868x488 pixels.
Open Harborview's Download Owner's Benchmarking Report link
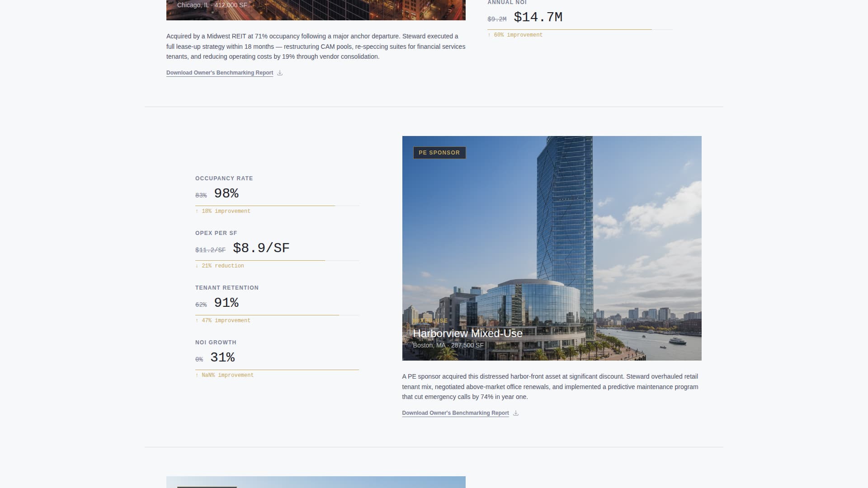(x=455, y=413)
